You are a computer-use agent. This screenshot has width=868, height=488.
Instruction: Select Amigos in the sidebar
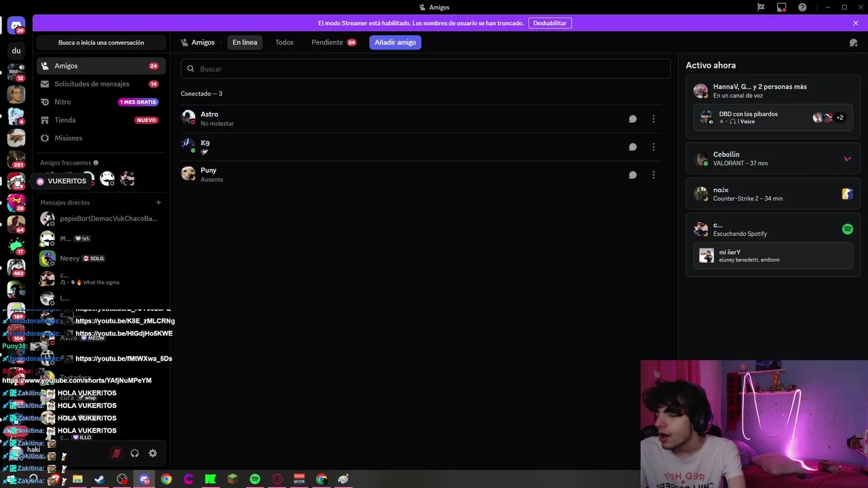101,66
